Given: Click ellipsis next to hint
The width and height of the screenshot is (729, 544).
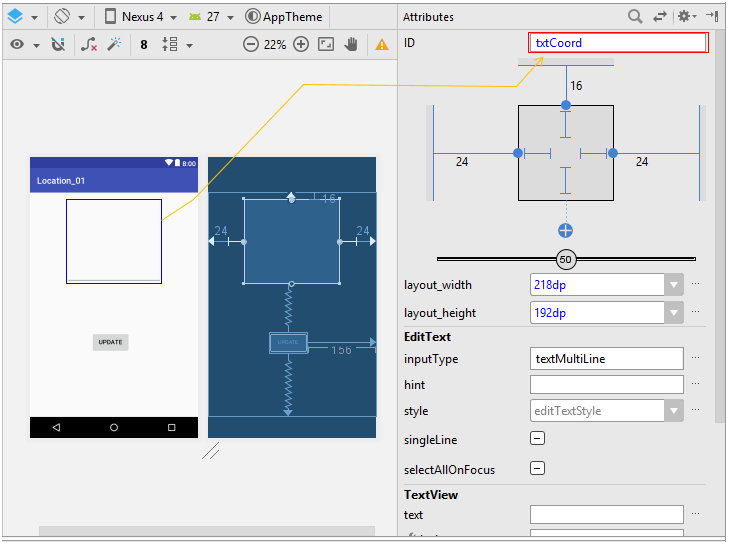Looking at the screenshot, I should coord(696,384).
